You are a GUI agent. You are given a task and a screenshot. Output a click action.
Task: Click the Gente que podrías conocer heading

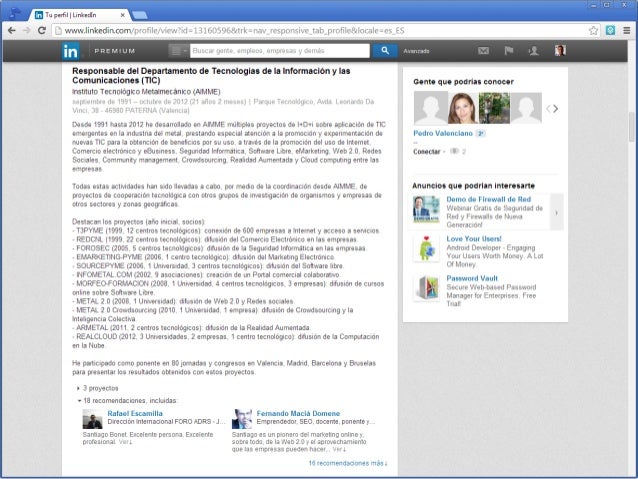coord(463,82)
